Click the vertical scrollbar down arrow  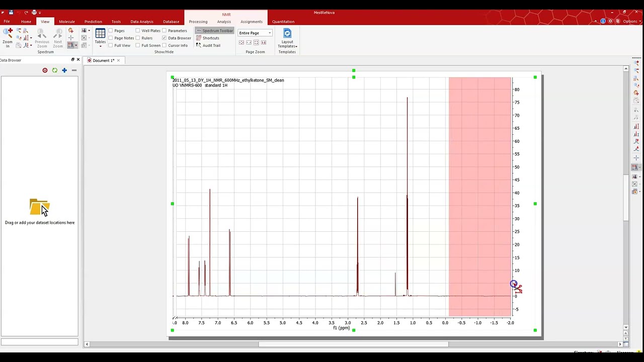coord(626,328)
